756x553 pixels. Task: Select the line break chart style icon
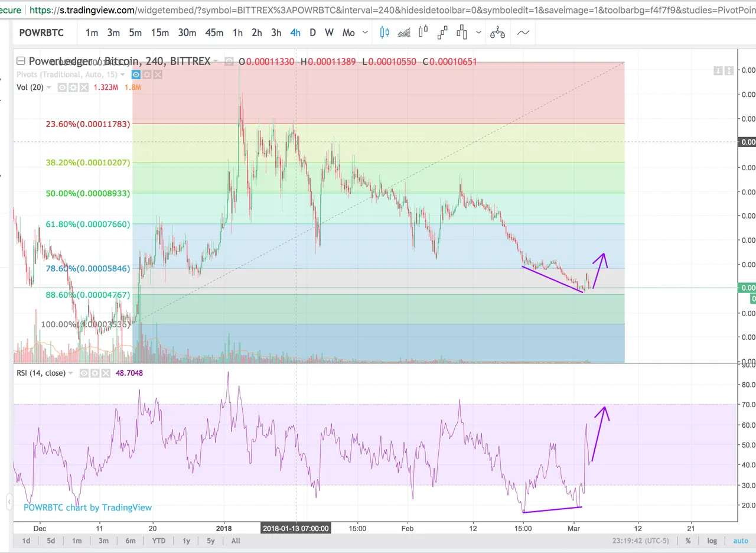pyautogui.click(x=442, y=32)
